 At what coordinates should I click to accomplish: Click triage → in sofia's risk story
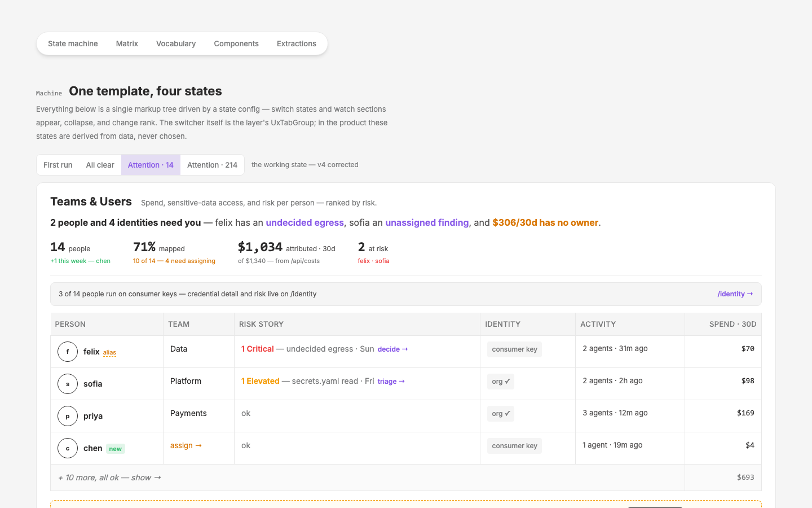pyautogui.click(x=391, y=382)
